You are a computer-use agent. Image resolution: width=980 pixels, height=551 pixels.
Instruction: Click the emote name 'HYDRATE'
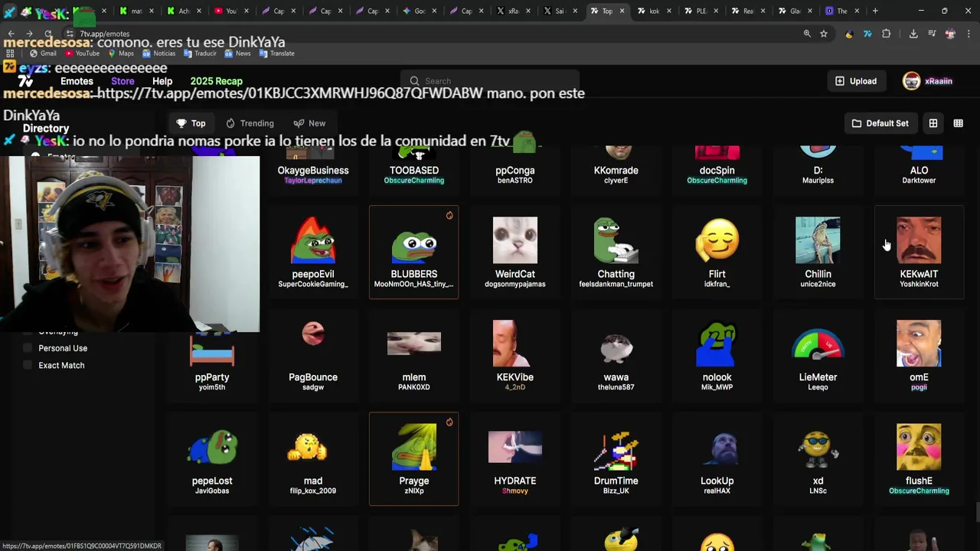coord(515,481)
